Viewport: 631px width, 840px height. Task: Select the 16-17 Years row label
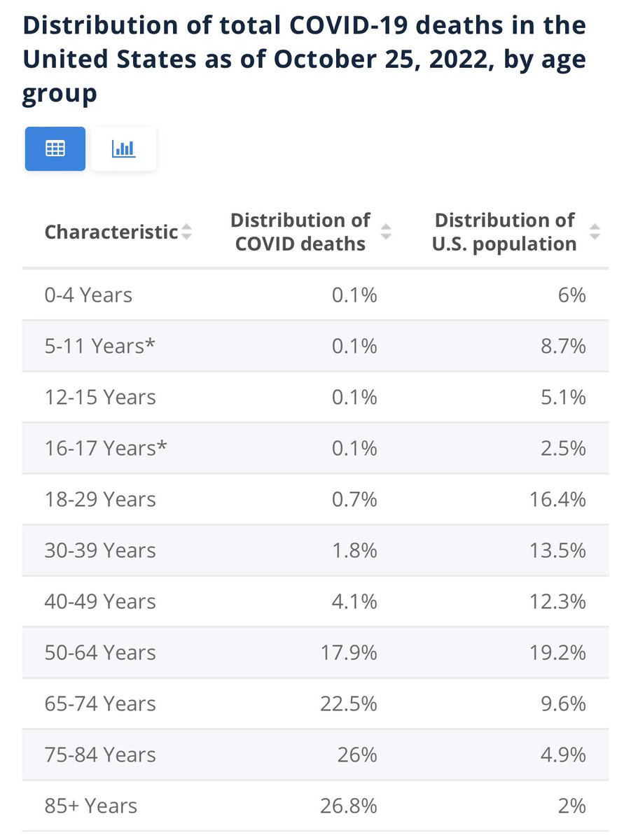click(105, 448)
